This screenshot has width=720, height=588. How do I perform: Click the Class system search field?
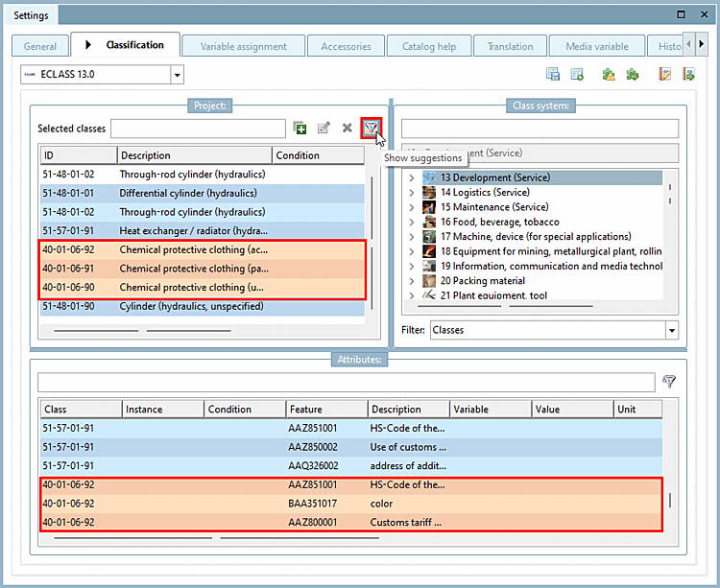pyautogui.click(x=540, y=129)
